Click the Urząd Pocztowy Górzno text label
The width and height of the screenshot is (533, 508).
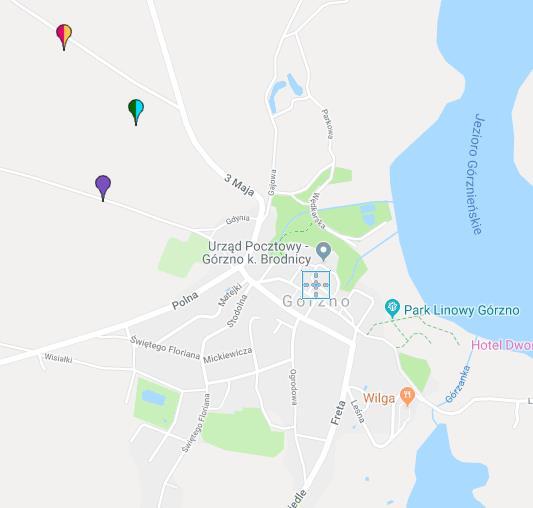coord(257,253)
